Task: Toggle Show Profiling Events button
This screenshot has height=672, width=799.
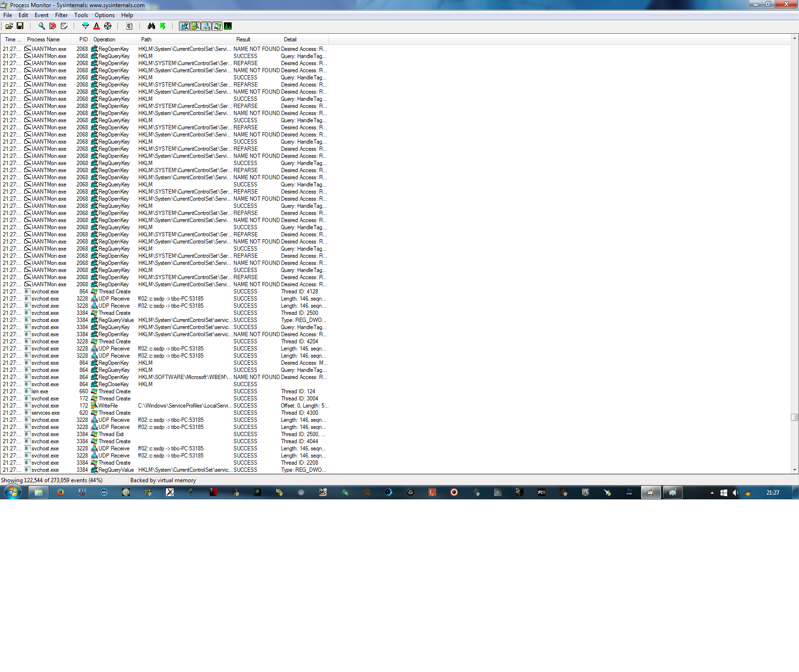Action: click(228, 26)
